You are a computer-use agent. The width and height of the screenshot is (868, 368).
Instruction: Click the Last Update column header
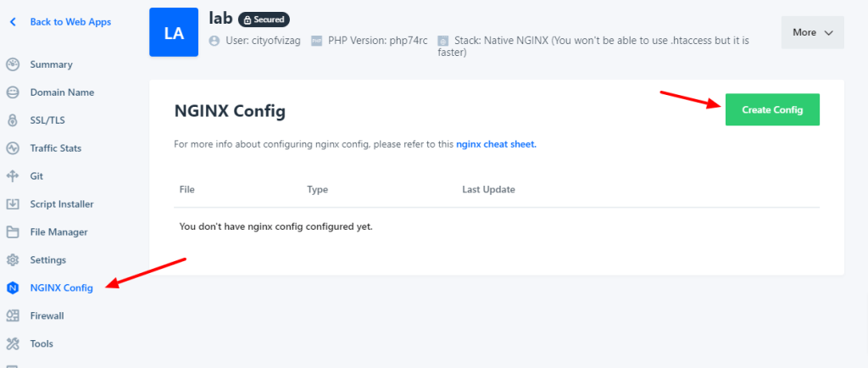(488, 189)
